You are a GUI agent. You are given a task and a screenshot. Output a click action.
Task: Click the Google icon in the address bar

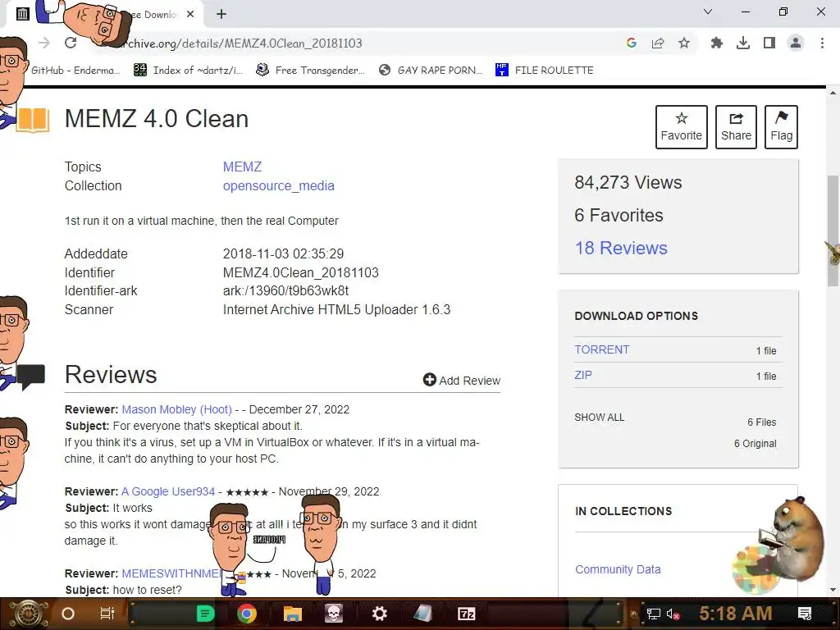632,43
